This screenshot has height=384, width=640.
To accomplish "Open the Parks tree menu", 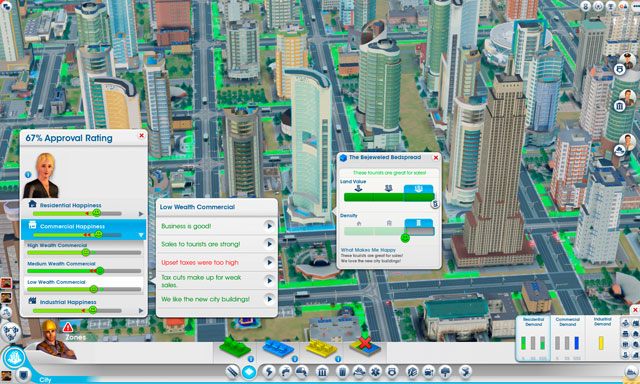I will (445, 372).
